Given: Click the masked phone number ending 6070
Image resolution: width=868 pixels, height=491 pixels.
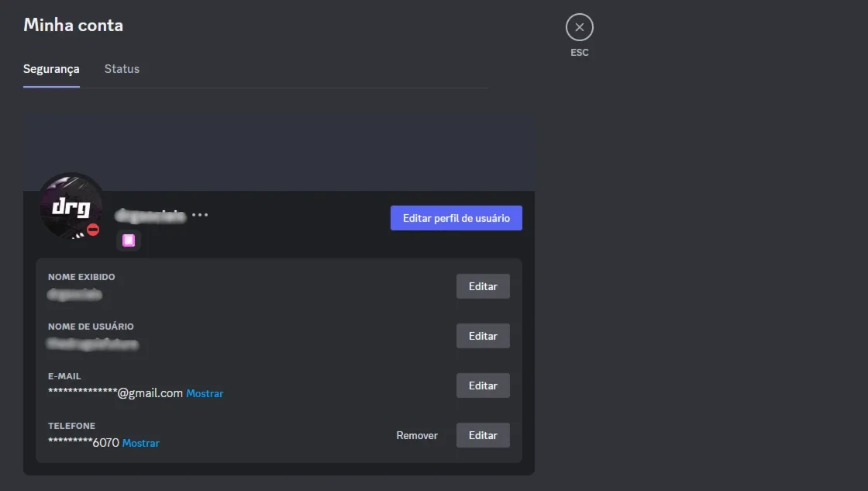Looking at the screenshot, I should (x=84, y=443).
